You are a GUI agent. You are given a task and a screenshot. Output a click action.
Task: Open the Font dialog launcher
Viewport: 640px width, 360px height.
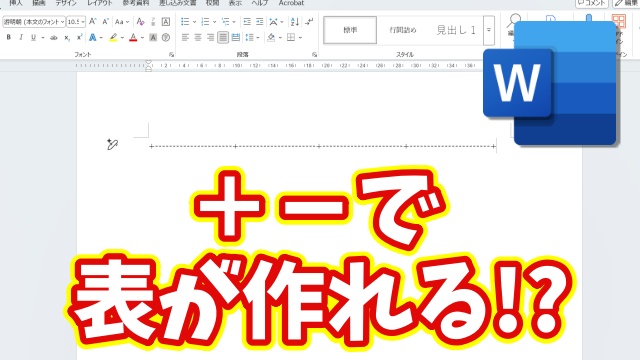[171, 54]
